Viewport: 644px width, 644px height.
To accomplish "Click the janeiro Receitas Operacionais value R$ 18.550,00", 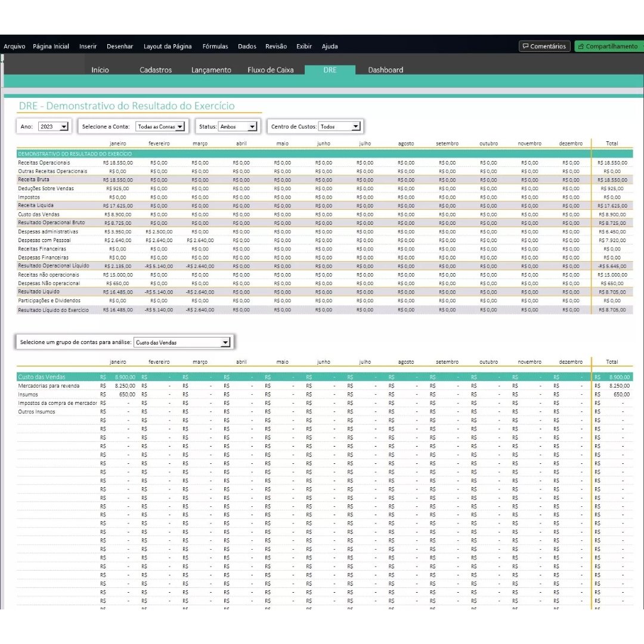I will point(118,163).
